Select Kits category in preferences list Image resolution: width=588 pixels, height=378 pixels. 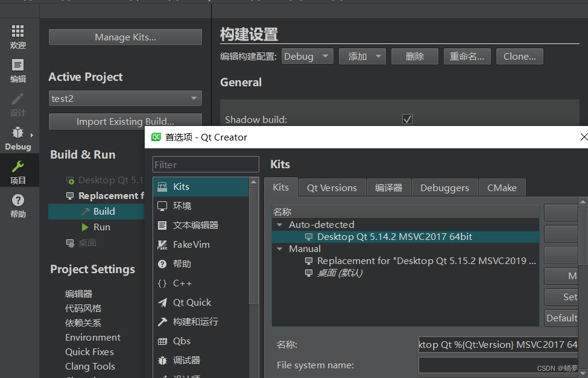point(201,187)
